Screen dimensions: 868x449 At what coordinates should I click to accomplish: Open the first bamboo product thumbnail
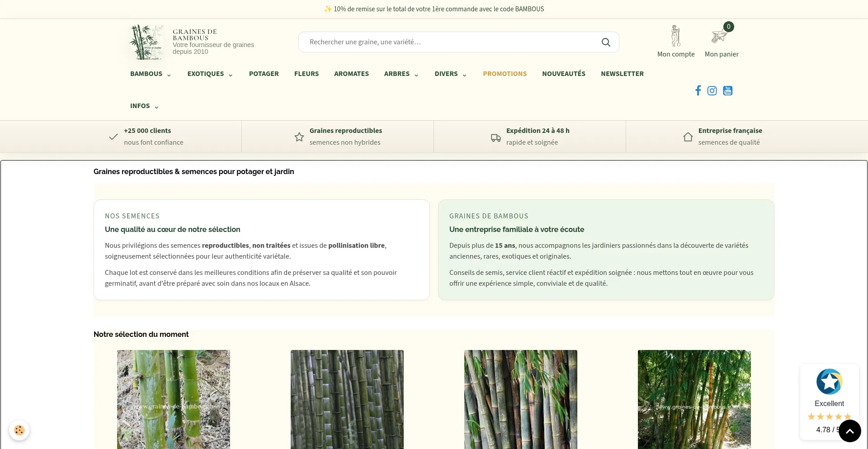[x=174, y=399]
